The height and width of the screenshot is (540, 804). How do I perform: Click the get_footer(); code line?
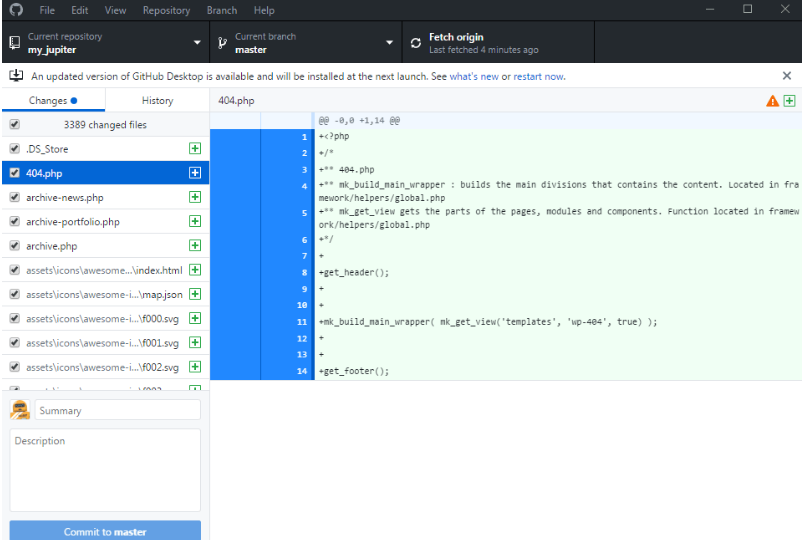coord(354,371)
